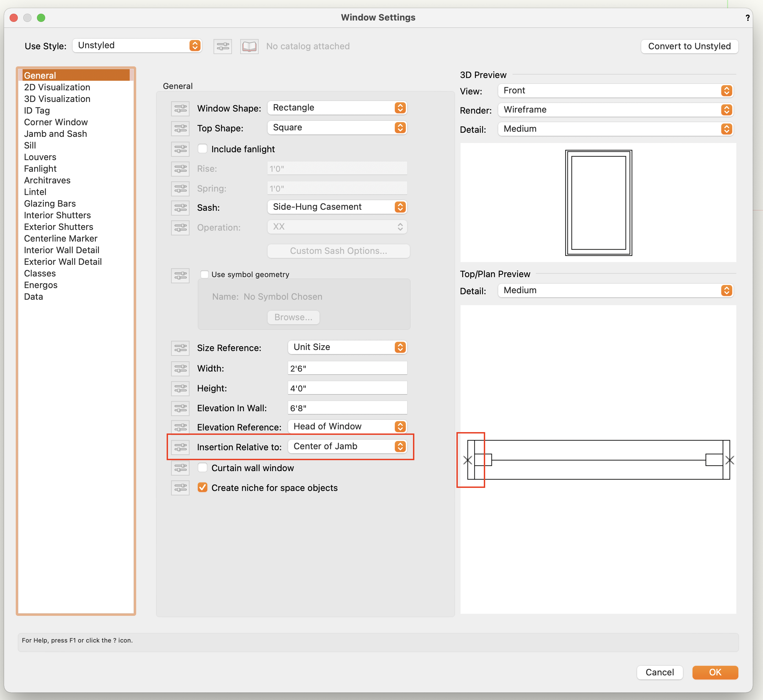This screenshot has width=763, height=700.
Task: Click the help question mark icon
Action: coord(748,17)
